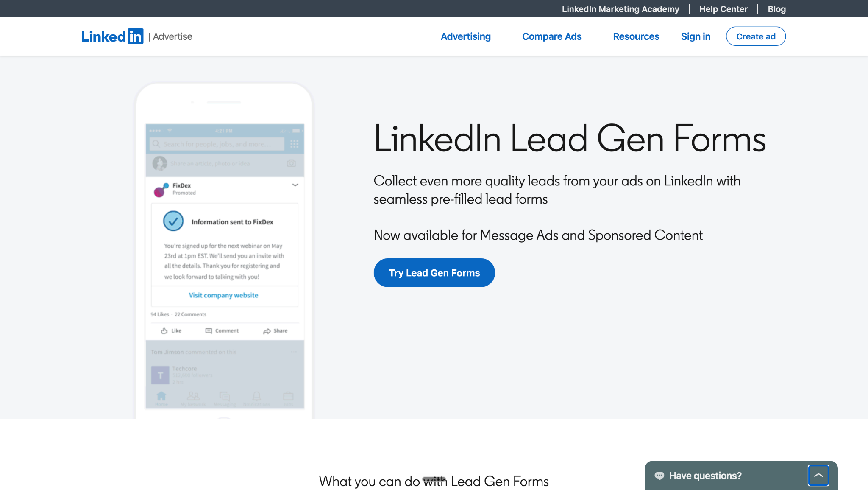Go to the Blog link
The image size is (868, 490).
pyautogui.click(x=776, y=9)
